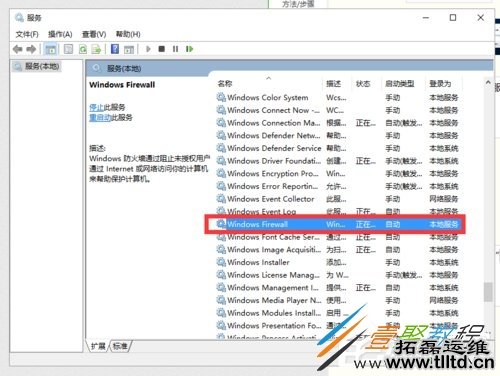Start service with the play icon
This screenshot has height=376, width=500.
pyautogui.click(x=148, y=49)
